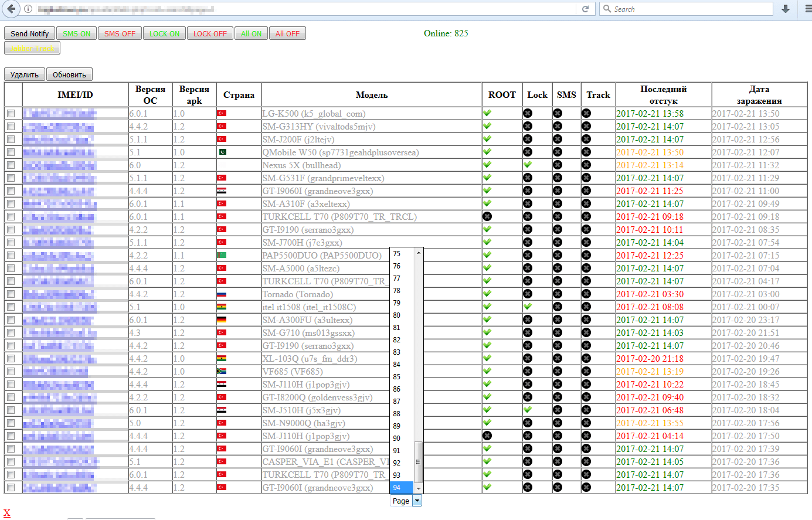Check the checkbox for the first table row
Screen dimensions: 812x520
tap(11, 113)
